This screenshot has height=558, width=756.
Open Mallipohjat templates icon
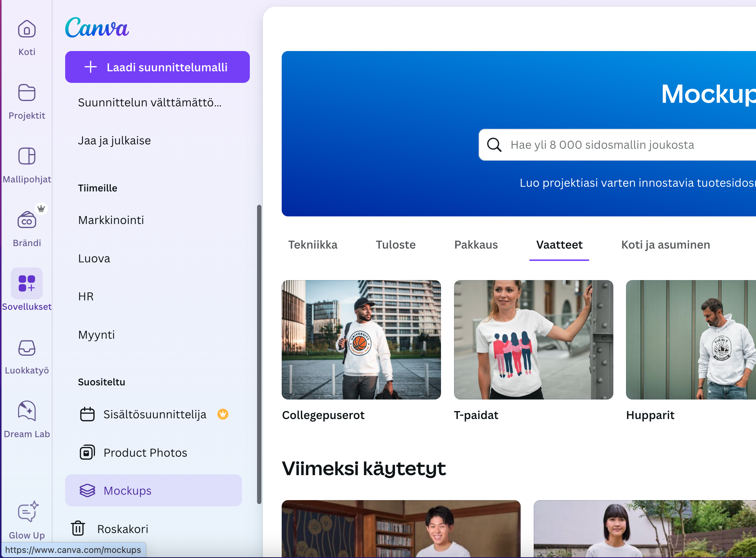click(x=27, y=157)
